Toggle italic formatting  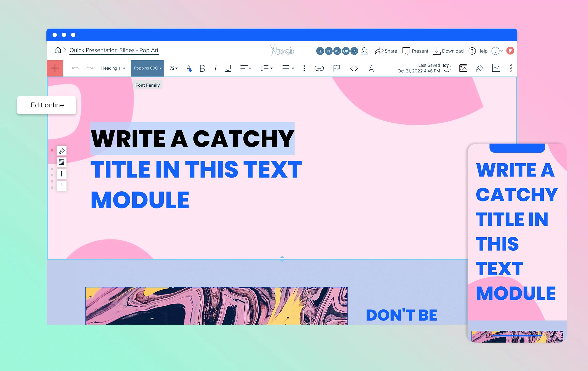[x=215, y=68]
